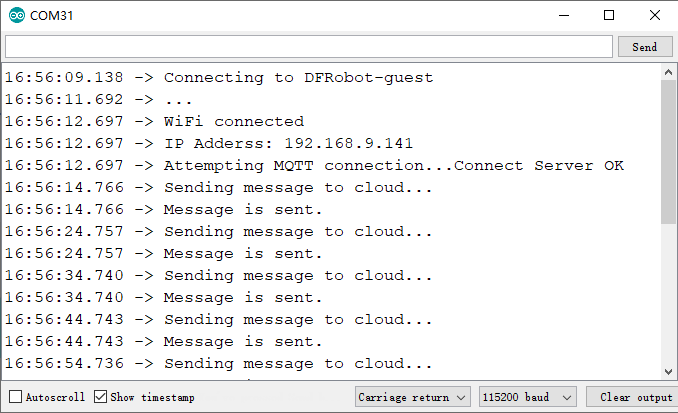Click the 'Attempting MQTT connection' log line
This screenshot has height=413, width=678.
314,166
